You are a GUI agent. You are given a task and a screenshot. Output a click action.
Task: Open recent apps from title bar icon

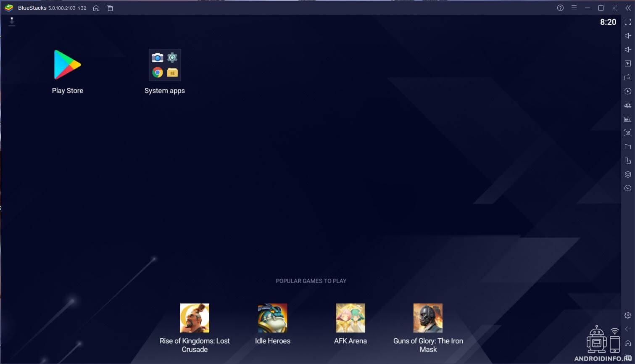pyautogui.click(x=110, y=8)
